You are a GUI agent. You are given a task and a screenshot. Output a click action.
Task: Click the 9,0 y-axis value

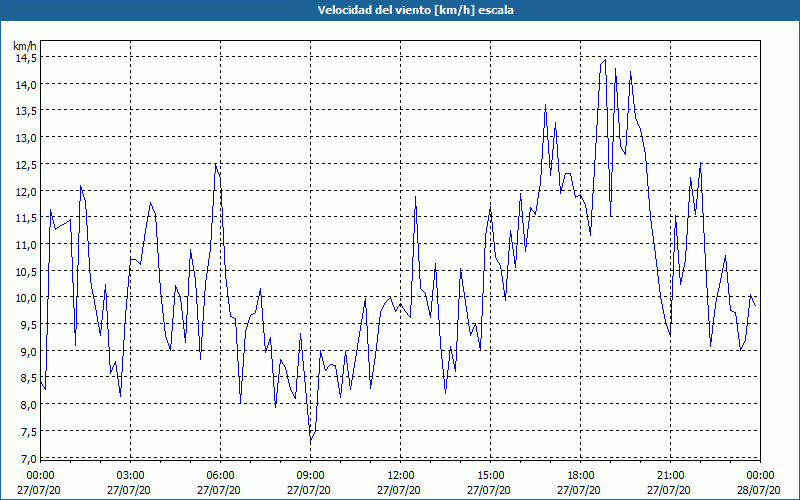(28, 352)
